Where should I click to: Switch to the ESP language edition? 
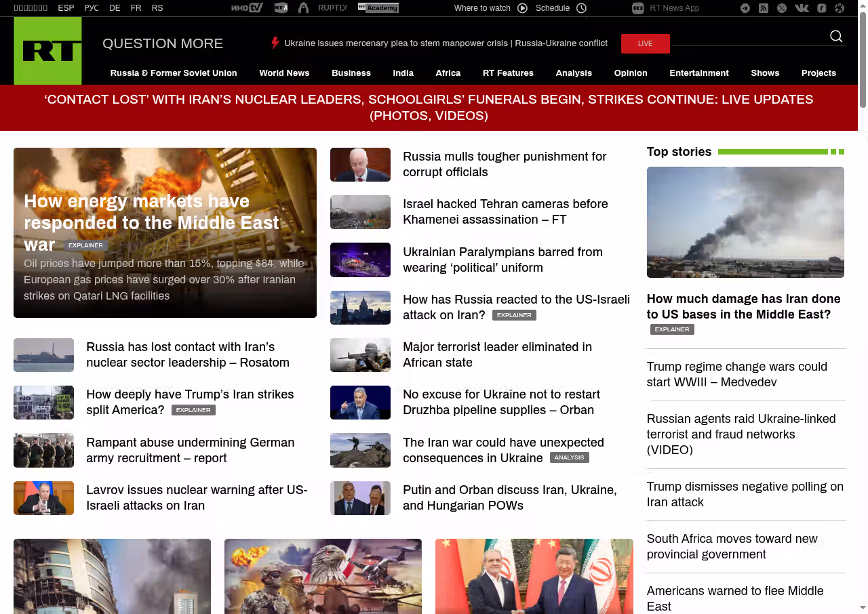pos(66,8)
